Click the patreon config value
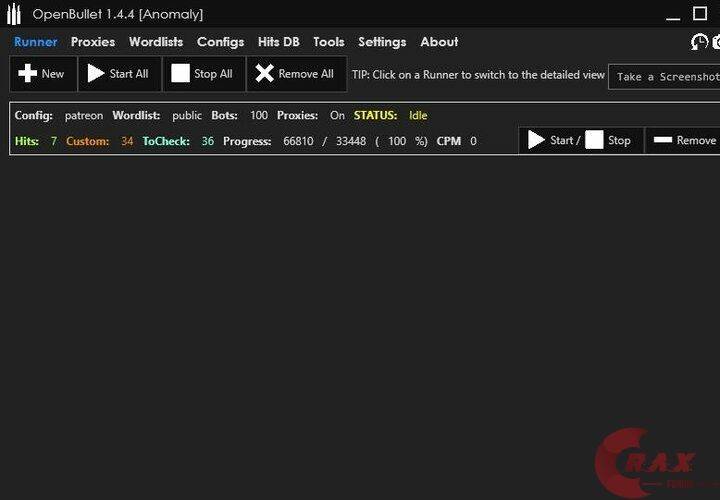Screen dimensions: 720x500 click(84, 116)
